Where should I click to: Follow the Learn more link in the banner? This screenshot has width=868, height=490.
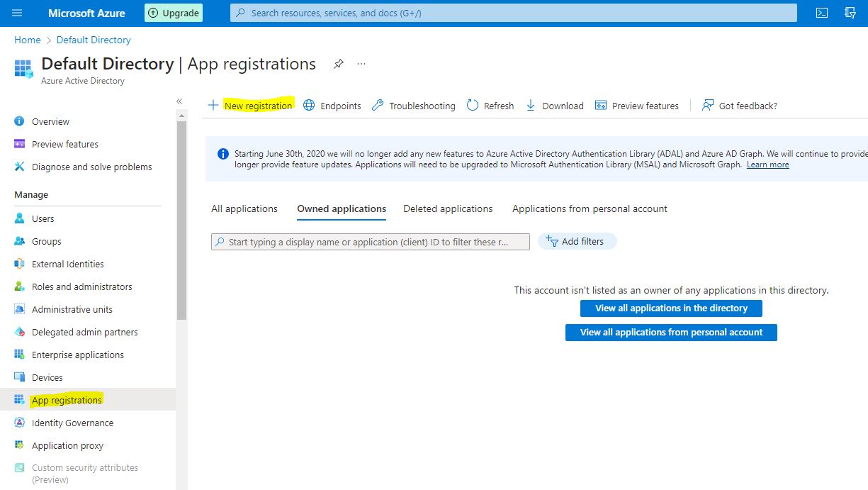(x=767, y=165)
